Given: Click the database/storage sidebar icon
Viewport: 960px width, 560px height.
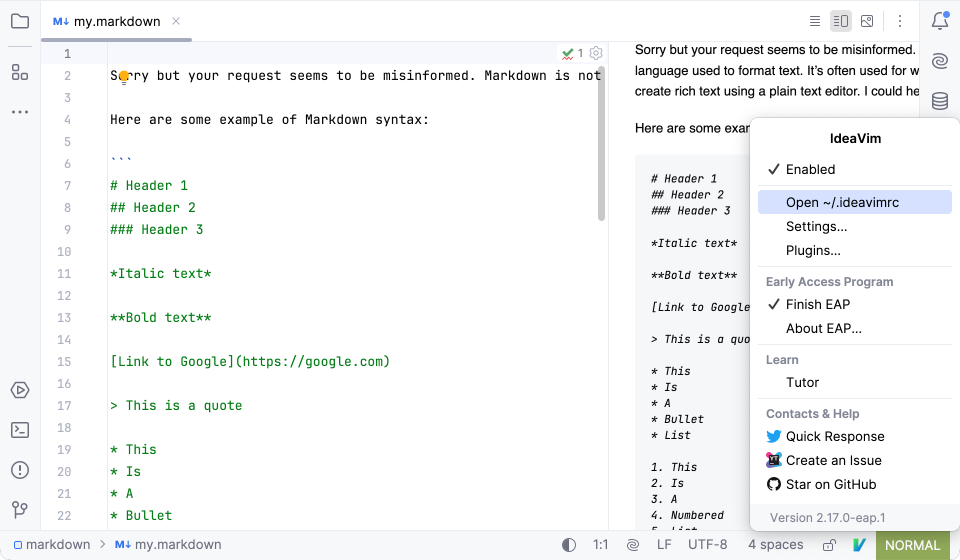Looking at the screenshot, I should point(941,100).
